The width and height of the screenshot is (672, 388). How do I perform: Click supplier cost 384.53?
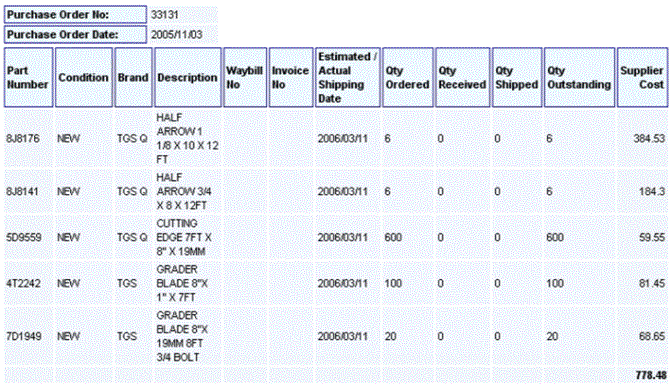click(649, 138)
